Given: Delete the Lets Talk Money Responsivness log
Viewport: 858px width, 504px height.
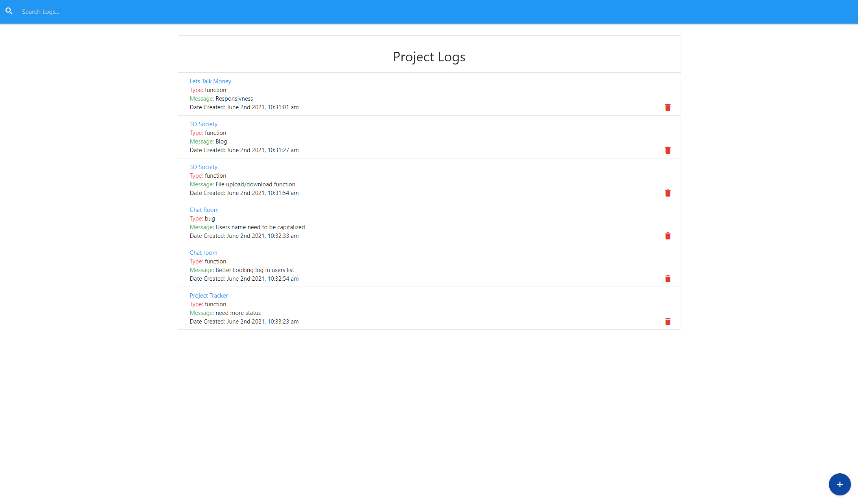Looking at the screenshot, I should point(668,107).
